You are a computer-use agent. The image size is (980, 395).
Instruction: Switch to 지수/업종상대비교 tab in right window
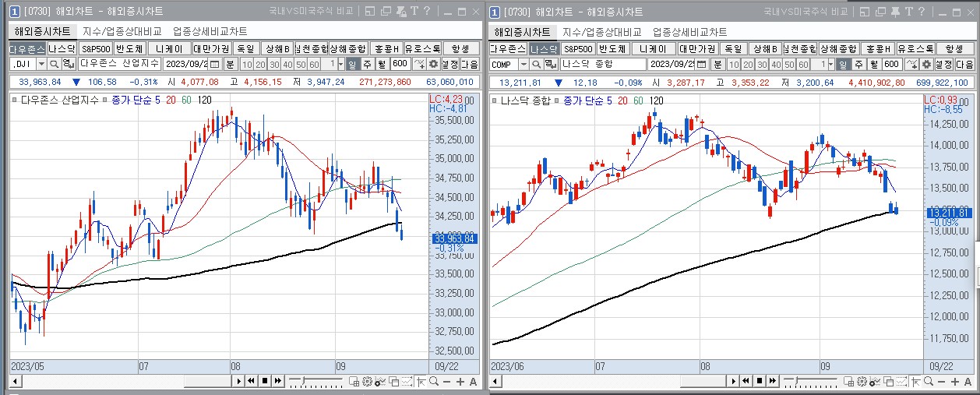click(x=601, y=32)
